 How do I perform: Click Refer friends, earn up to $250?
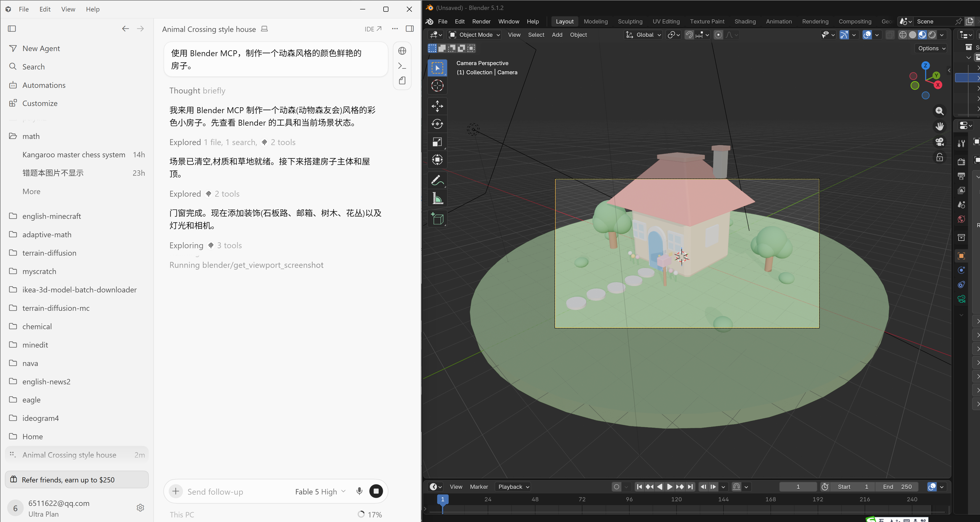[x=77, y=479]
